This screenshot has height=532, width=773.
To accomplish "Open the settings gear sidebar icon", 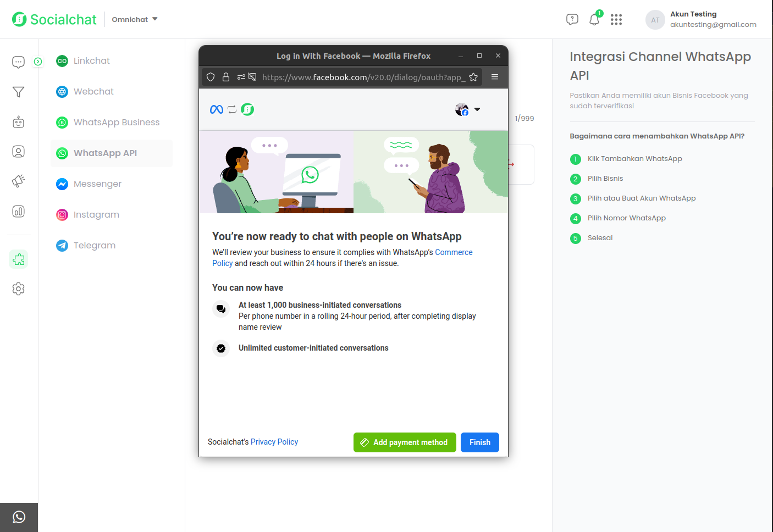I will (x=18, y=289).
